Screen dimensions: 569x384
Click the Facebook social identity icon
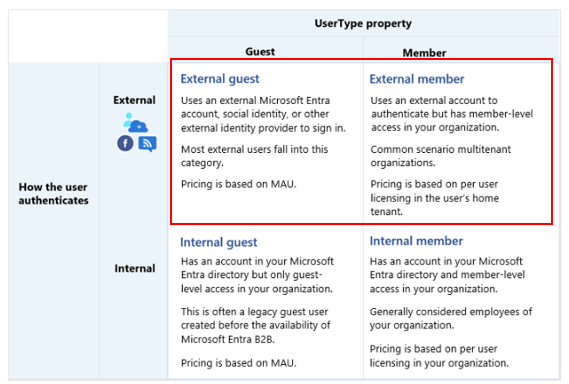click(125, 143)
